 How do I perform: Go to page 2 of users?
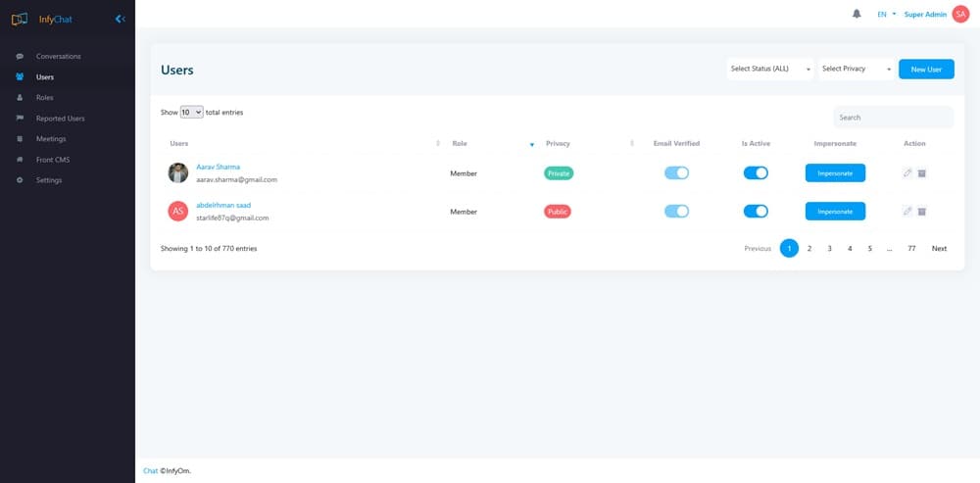point(809,249)
